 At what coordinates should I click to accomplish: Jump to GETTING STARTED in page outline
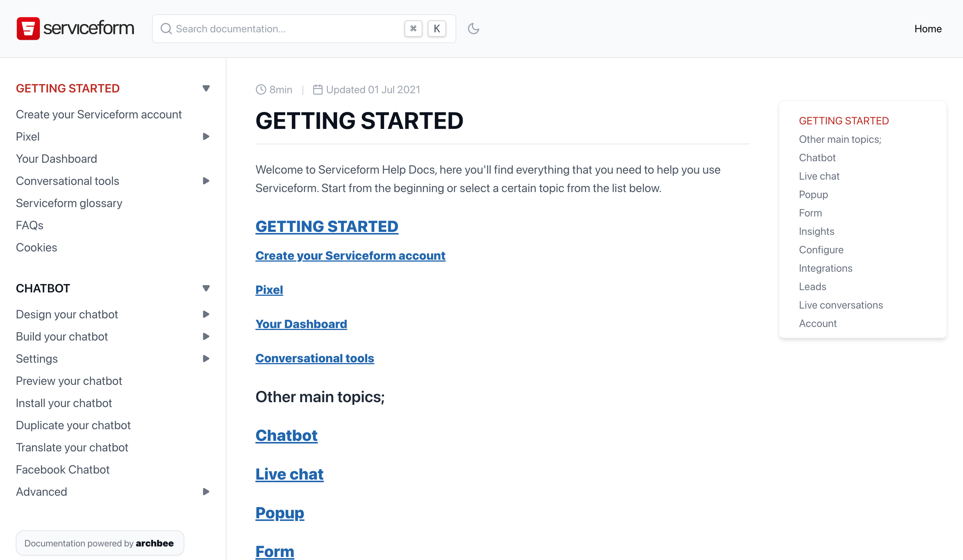844,121
